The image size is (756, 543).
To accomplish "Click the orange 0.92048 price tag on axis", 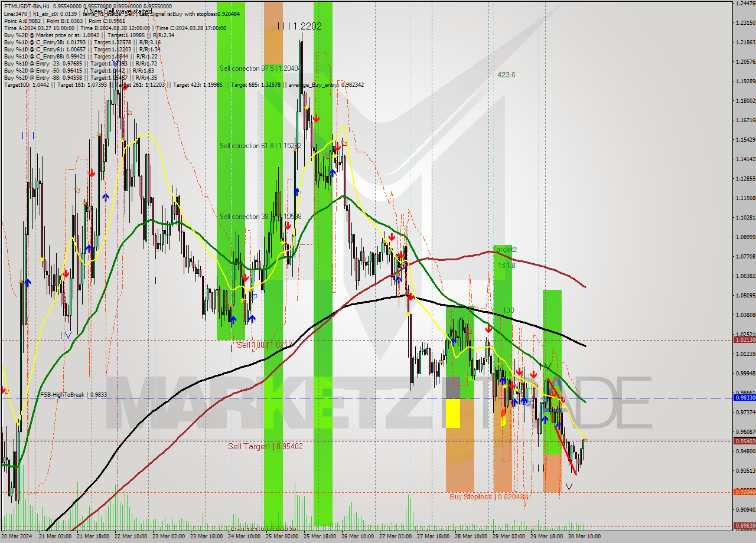I will click(x=744, y=492).
